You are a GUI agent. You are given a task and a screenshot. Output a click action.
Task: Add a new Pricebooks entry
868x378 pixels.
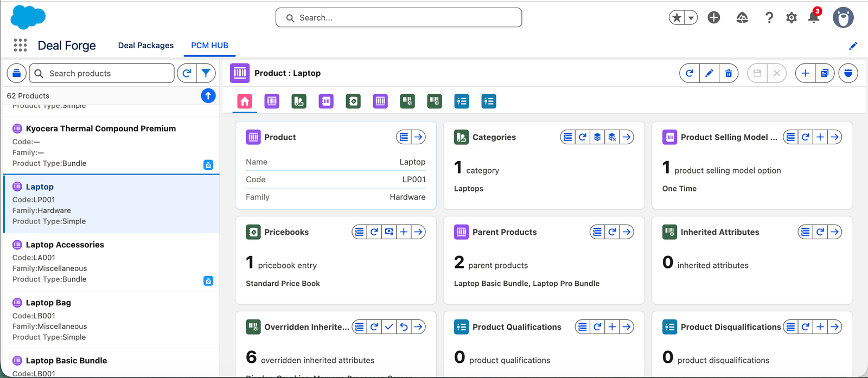click(x=404, y=232)
